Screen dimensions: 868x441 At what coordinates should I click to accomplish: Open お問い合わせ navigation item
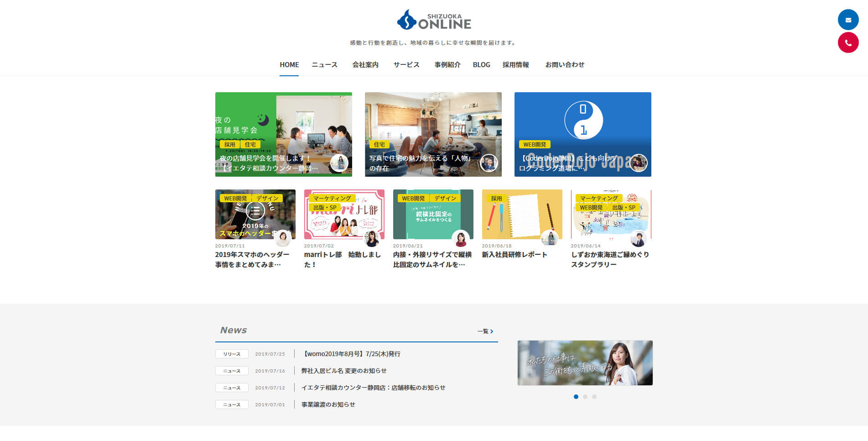[x=565, y=65]
